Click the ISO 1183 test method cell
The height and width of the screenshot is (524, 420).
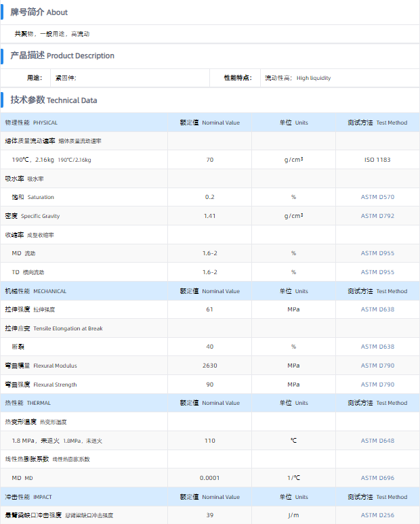coord(377,160)
